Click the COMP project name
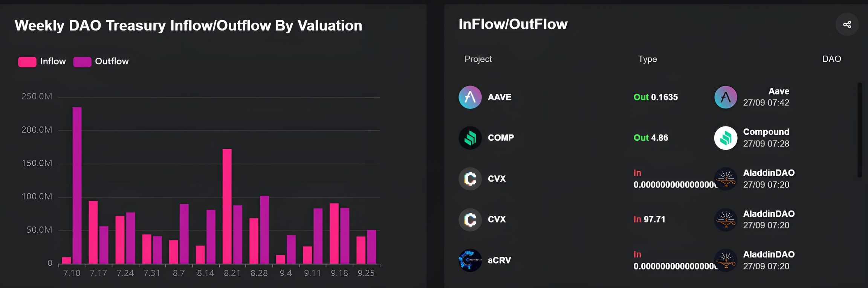Screen dimensions: 868x288 click(501, 138)
